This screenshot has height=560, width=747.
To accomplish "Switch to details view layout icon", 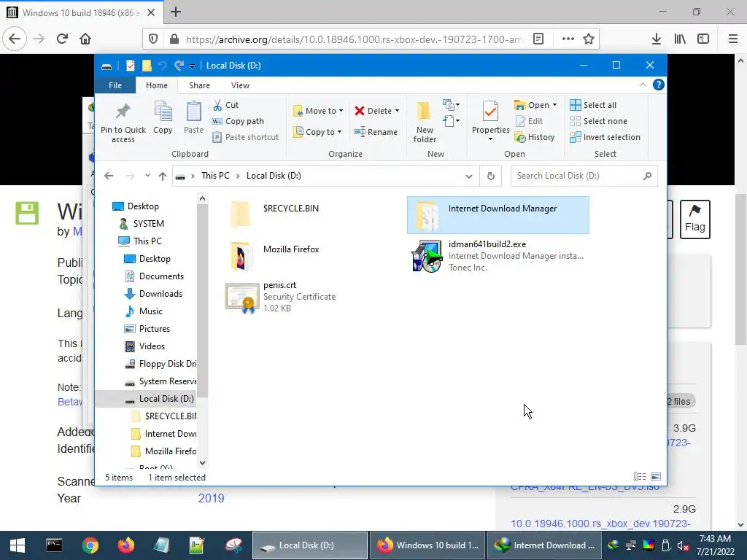I will (x=640, y=476).
